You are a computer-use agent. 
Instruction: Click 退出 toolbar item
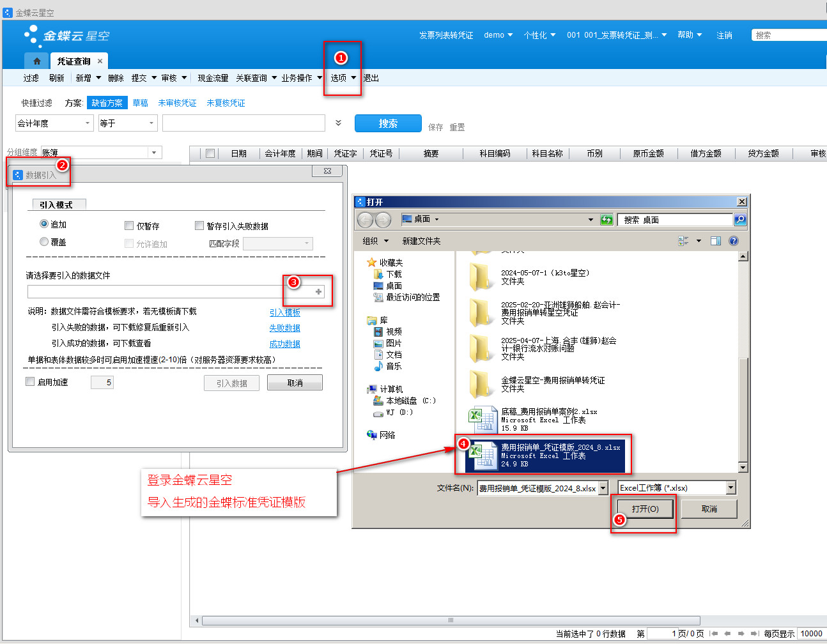coord(371,78)
